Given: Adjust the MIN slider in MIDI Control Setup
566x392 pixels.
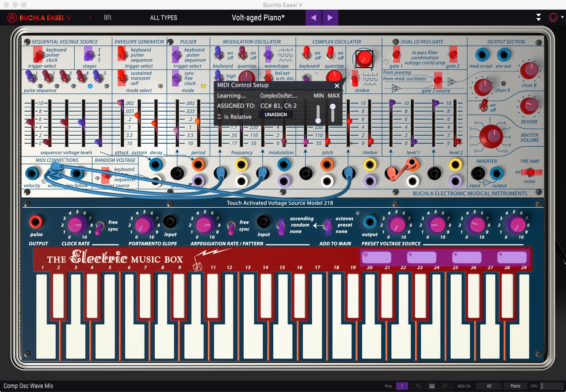Looking at the screenshot, I should click(x=318, y=114).
